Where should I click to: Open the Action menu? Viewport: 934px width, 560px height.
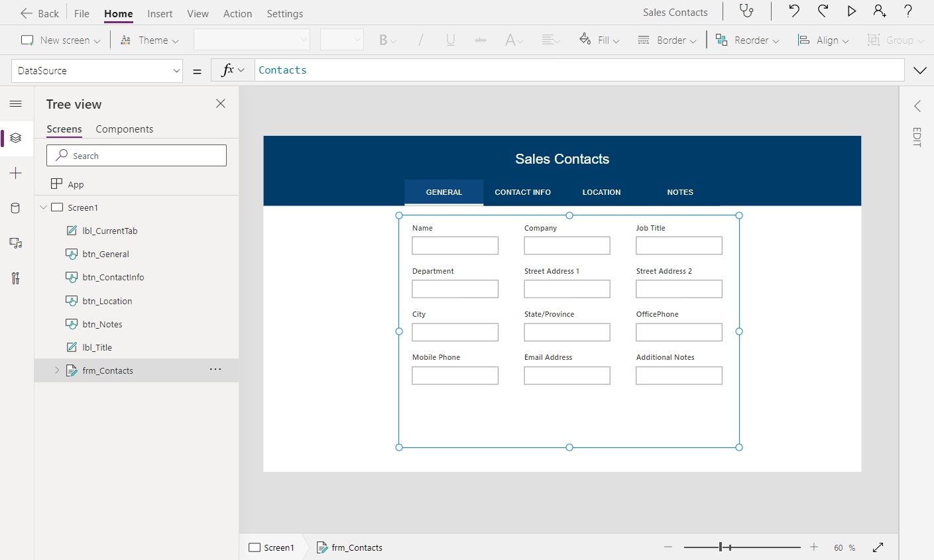point(237,13)
